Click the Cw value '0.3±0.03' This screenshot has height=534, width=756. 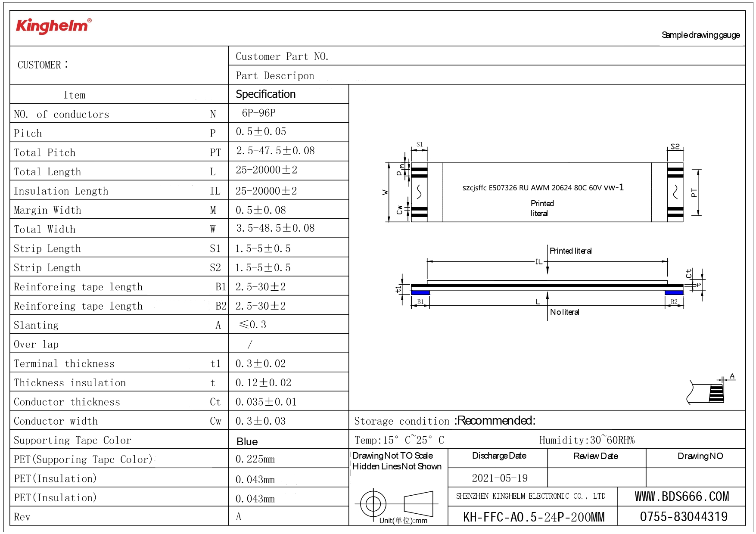point(261,421)
